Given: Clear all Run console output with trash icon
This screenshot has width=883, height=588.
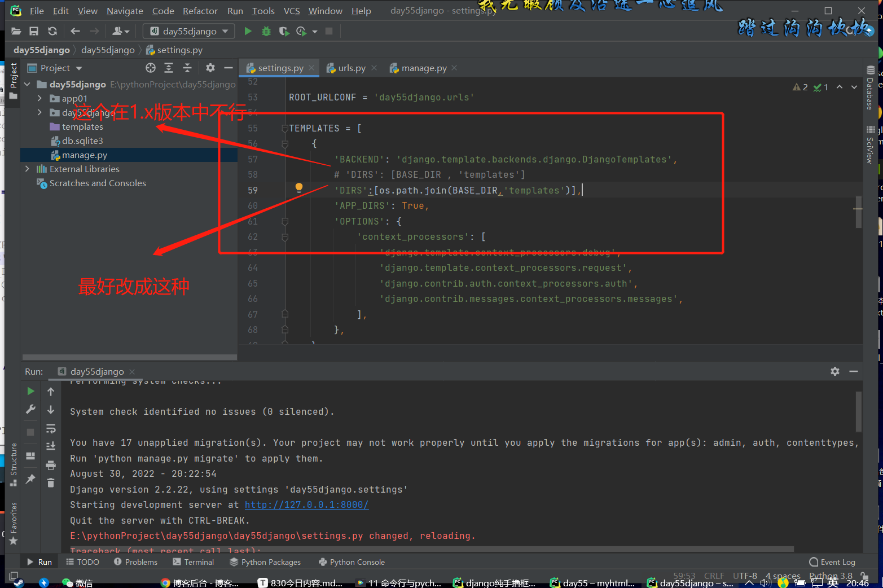Looking at the screenshot, I should [x=51, y=482].
